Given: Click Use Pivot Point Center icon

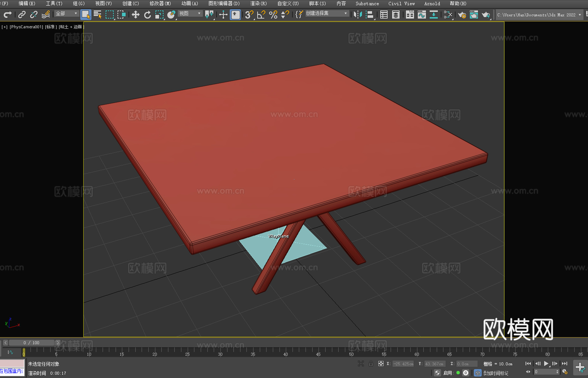Looking at the screenshot, I should click(x=209, y=14).
